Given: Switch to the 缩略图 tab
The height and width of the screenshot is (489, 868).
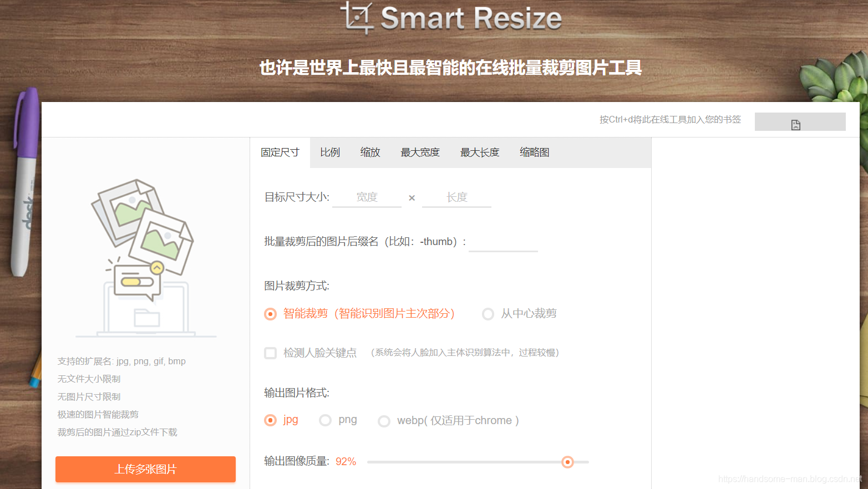Looking at the screenshot, I should (535, 152).
